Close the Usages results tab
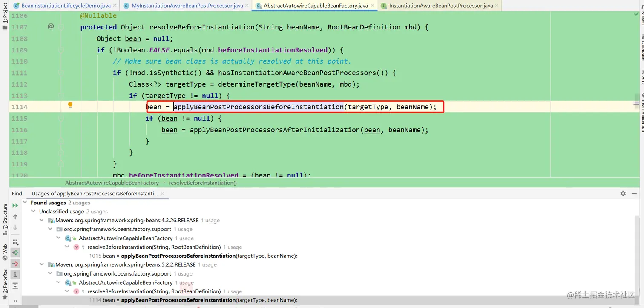The image size is (644, 308). click(162, 194)
